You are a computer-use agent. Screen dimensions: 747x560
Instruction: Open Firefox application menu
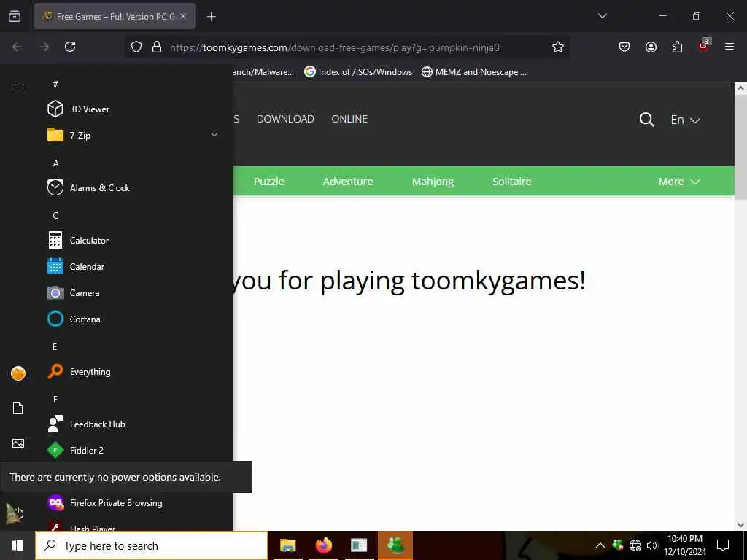[x=729, y=47]
